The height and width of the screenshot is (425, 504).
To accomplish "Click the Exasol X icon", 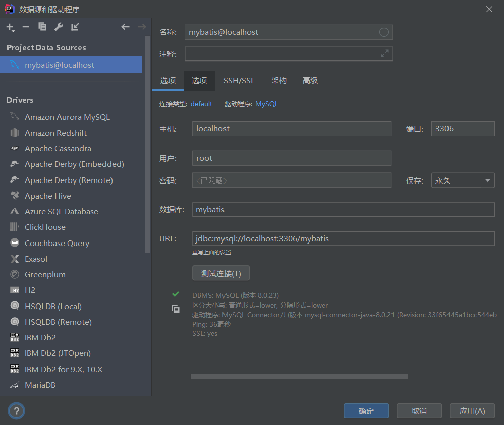I will coord(15,259).
